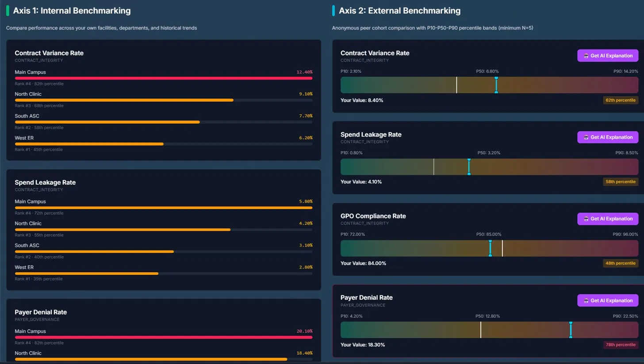Get AI Explanation for Contract Variance Rate

[608, 56]
